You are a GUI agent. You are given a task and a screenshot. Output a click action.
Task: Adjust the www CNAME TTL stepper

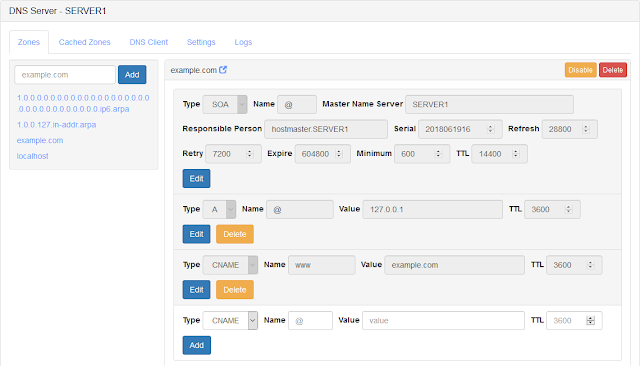point(590,265)
